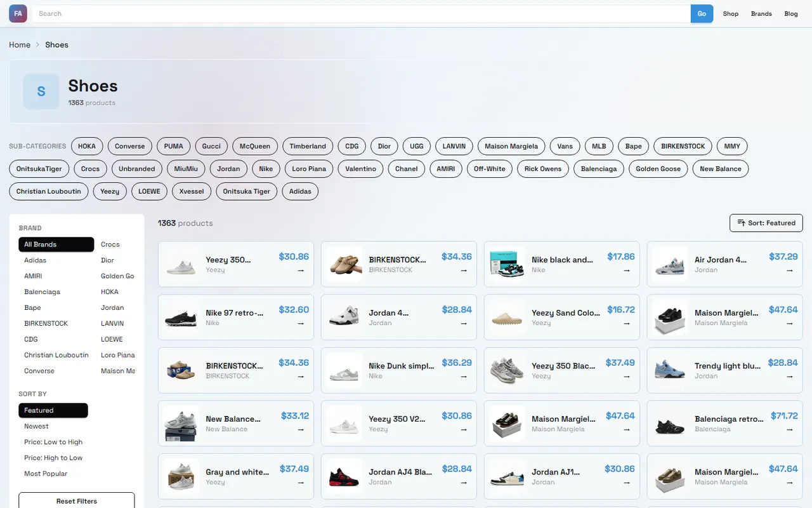Screen dimensions: 812x508
Task: Filter by Dior in brand sidebar
Action: [115, 260]
